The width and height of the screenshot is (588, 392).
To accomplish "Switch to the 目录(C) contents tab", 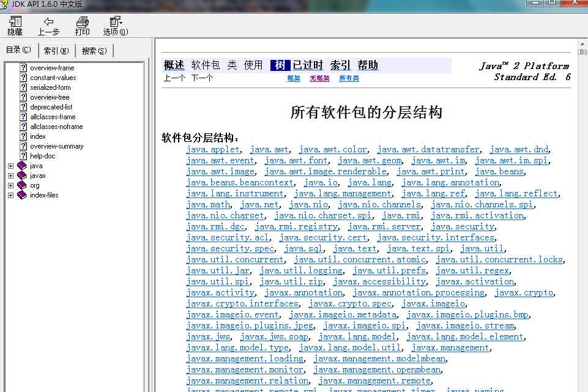I will point(18,50).
